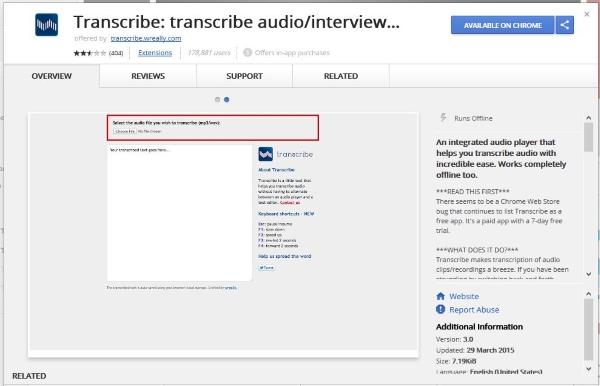600x386 pixels.
Task: Click the in-app purchases dollar icon
Action: point(248,52)
